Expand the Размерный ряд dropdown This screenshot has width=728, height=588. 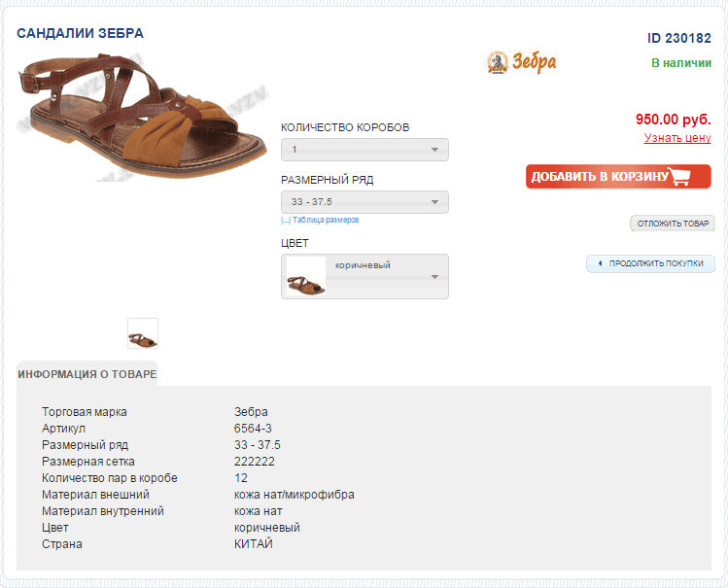click(x=364, y=202)
